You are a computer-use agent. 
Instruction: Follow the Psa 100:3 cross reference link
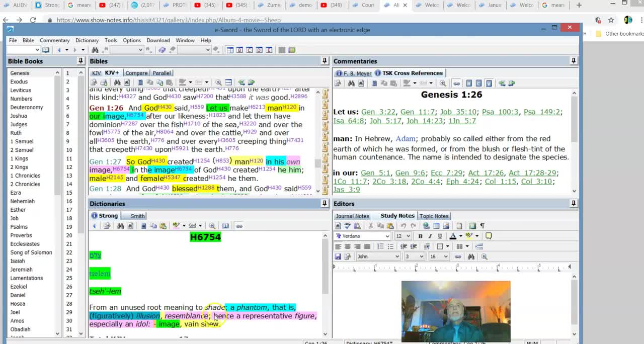[x=501, y=112]
